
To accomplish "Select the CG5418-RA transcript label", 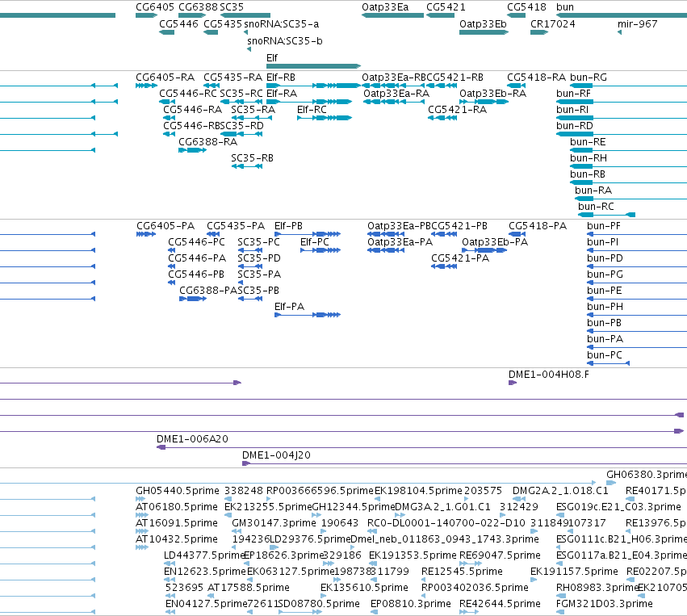I will [x=536, y=78].
